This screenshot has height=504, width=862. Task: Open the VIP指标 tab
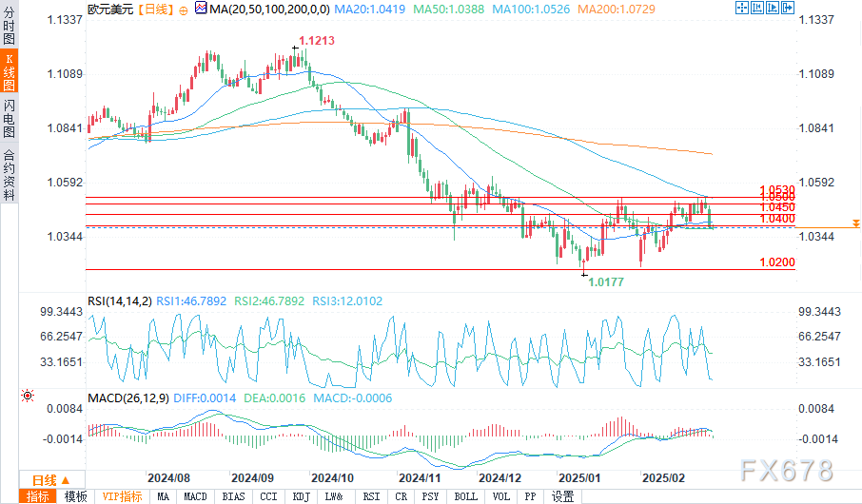122,496
